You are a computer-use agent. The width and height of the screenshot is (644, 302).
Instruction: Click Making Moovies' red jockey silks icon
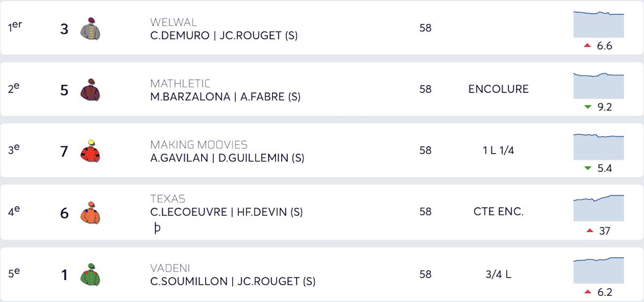90,151
